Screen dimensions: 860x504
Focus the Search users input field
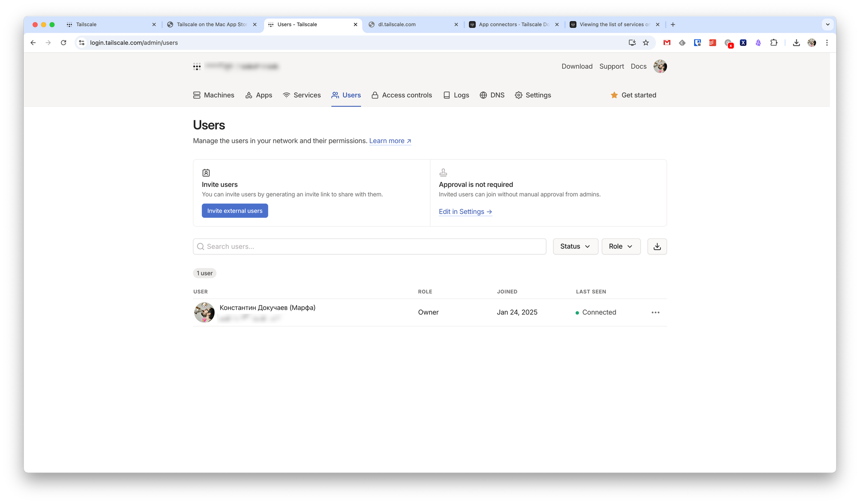tap(370, 247)
